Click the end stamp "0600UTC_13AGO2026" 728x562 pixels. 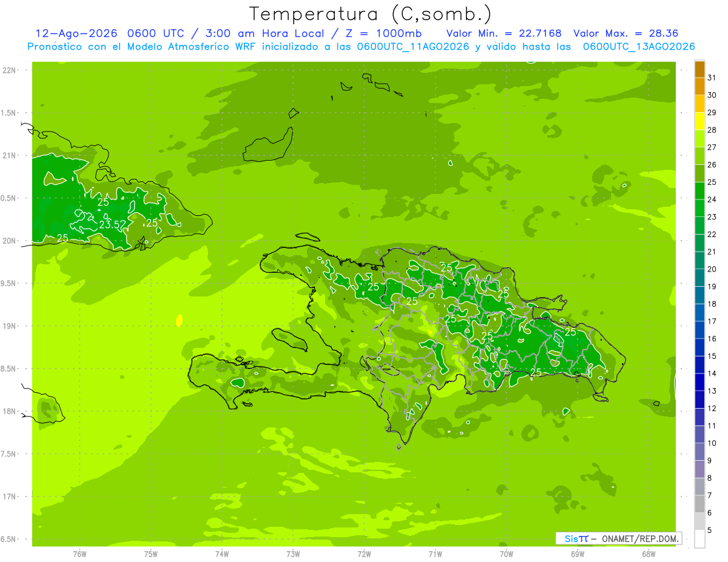(639, 46)
